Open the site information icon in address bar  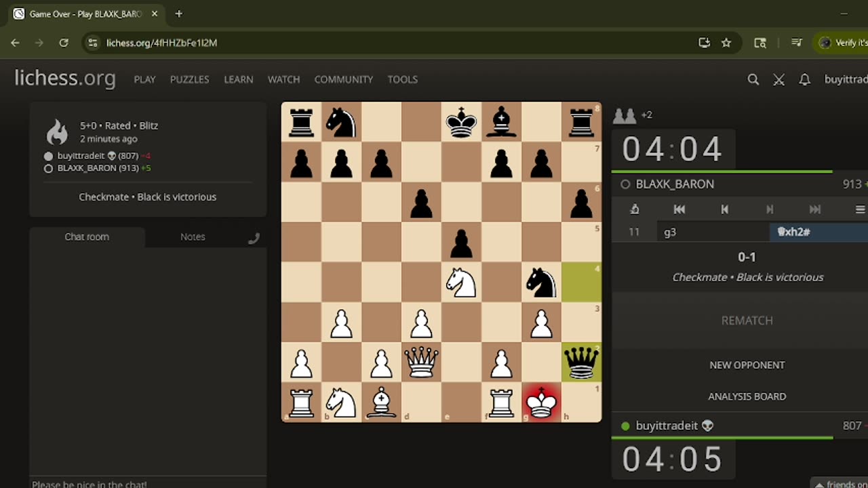click(x=94, y=43)
